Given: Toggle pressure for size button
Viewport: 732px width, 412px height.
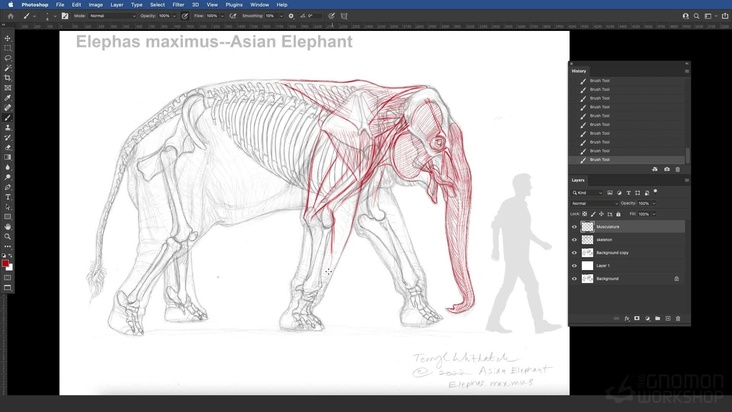Looking at the screenshot, I should pos(331,16).
